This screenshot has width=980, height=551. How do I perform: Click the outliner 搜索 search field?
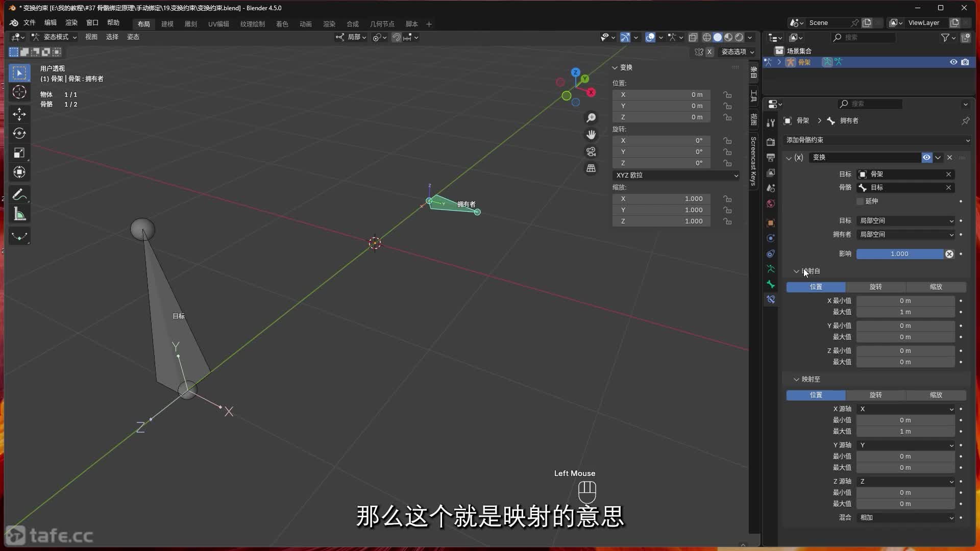tap(863, 37)
